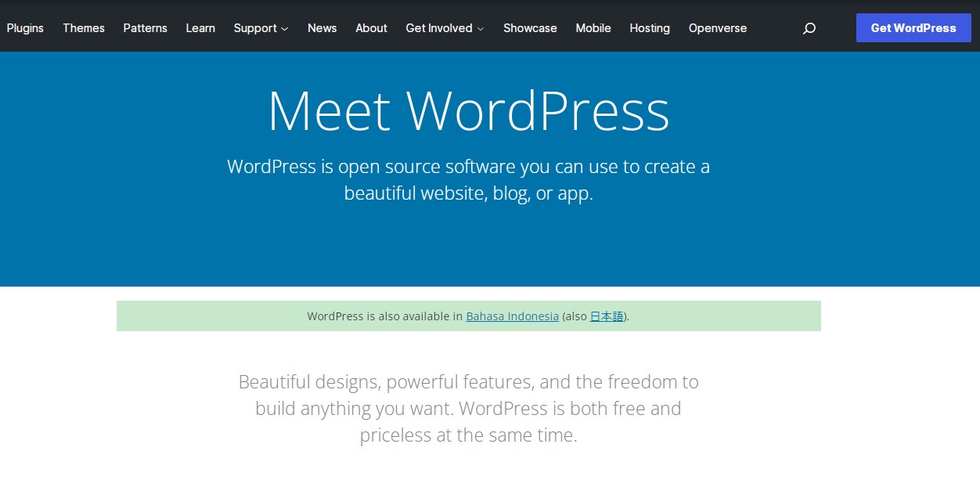Image resolution: width=980 pixels, height=480 pixels.
Task: Open Patterns page from nav bar
Action: point(146,28)
